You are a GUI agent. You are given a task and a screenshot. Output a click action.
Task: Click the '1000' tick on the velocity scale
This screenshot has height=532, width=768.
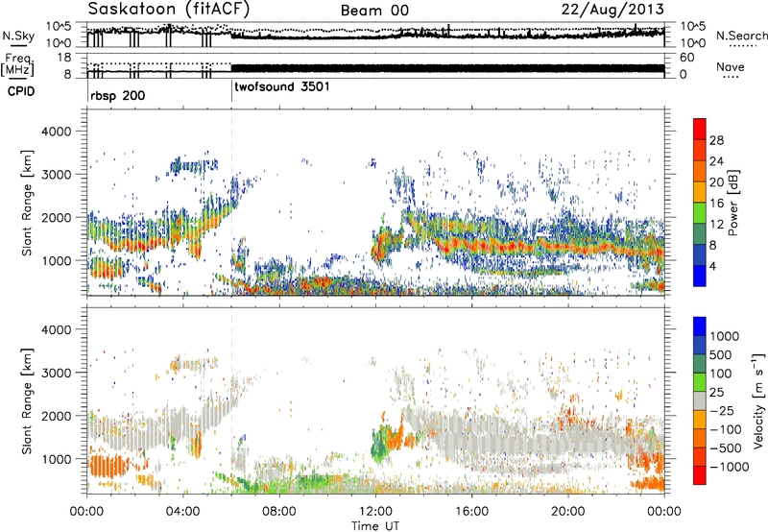point(725,336)
